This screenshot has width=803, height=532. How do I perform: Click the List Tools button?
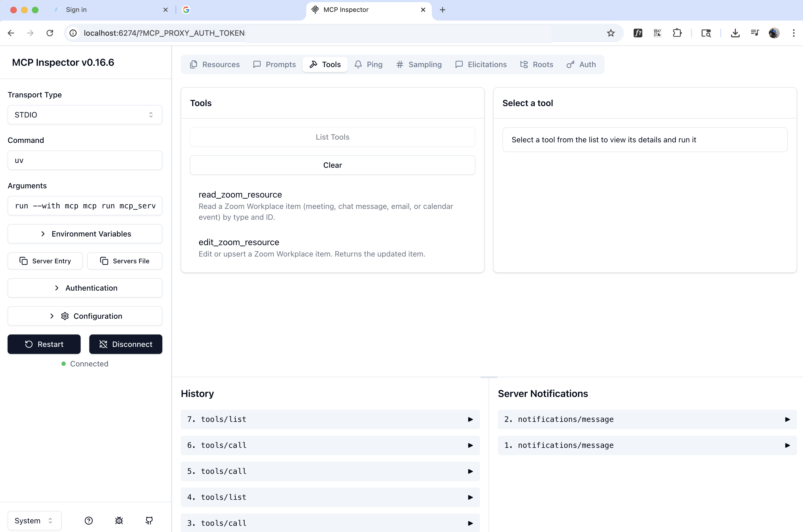click(333, 137)
